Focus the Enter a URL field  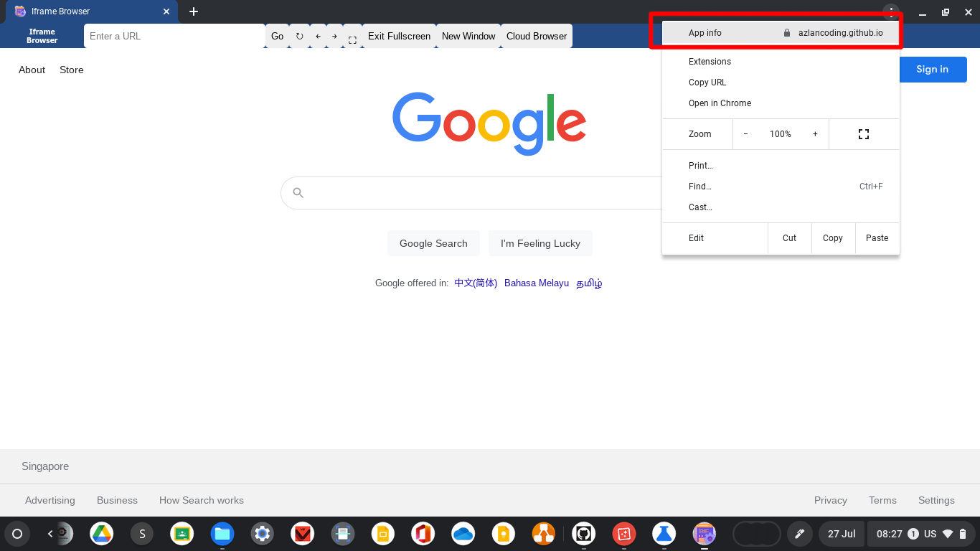pos(174,36)
